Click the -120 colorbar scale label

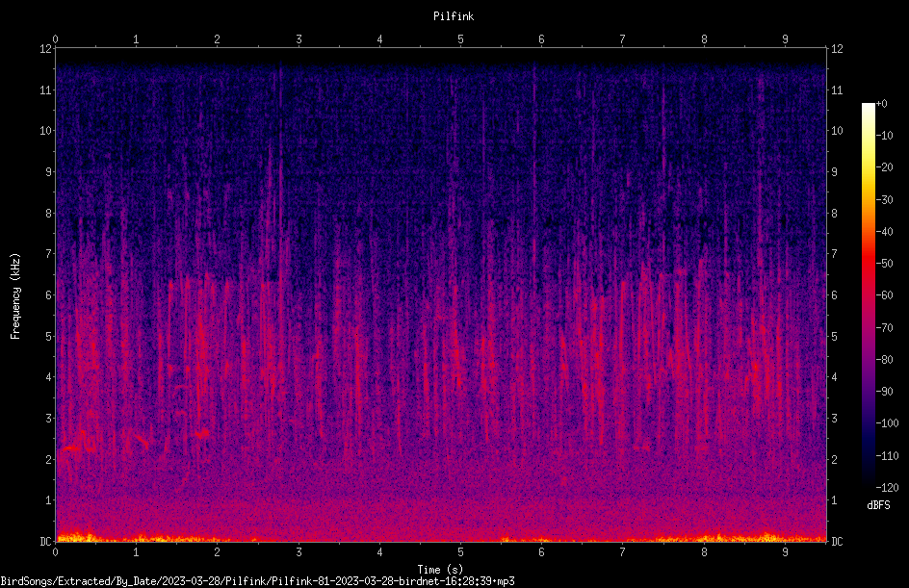point(887,487)
